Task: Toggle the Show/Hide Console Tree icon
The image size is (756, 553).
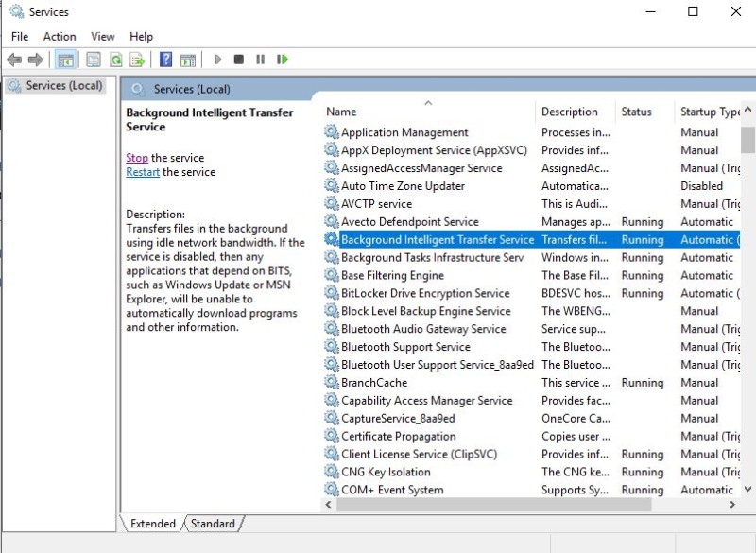Action: [x=66, y=60]
